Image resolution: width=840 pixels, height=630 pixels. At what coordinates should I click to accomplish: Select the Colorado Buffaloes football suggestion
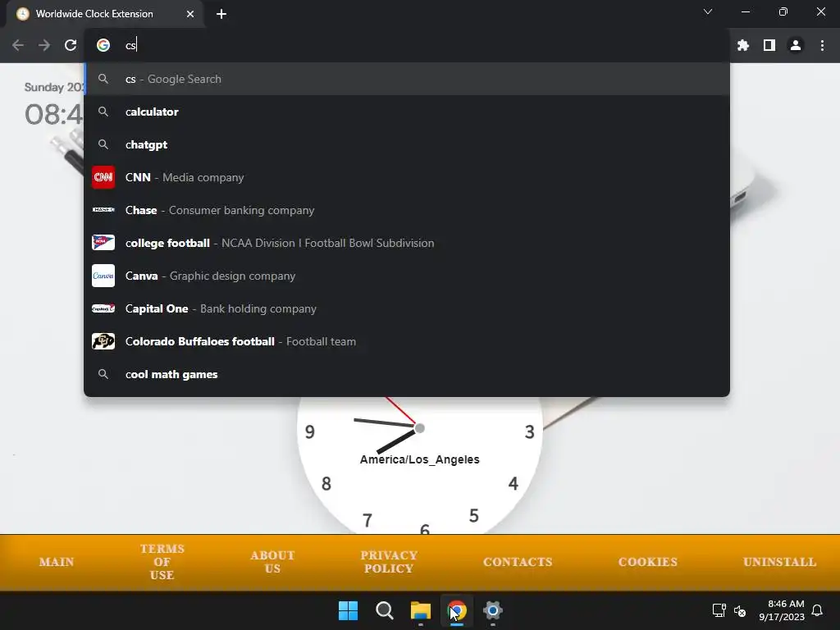tap(407, 341)
